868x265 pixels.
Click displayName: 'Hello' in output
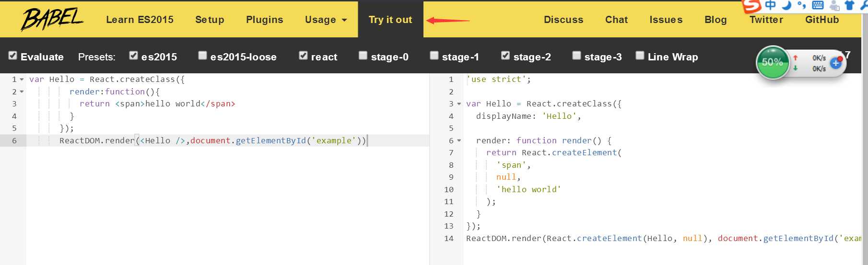(528, 116)
